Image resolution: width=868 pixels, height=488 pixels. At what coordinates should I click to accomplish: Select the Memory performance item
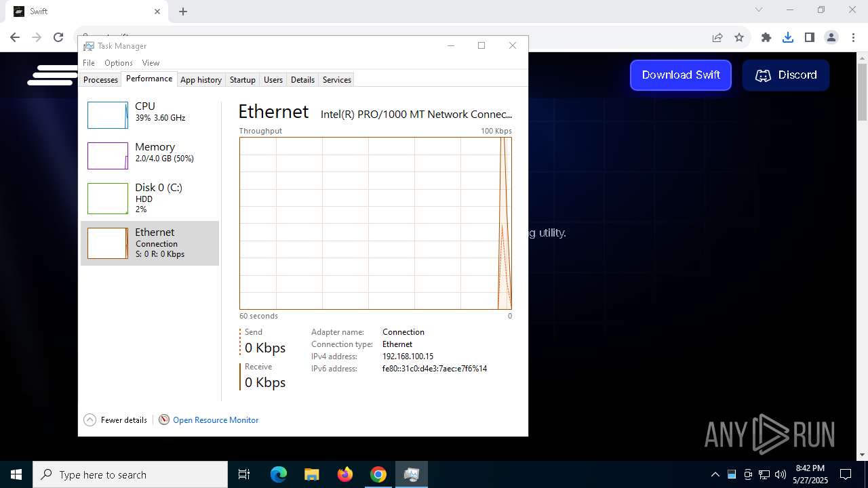pos(150,156)
